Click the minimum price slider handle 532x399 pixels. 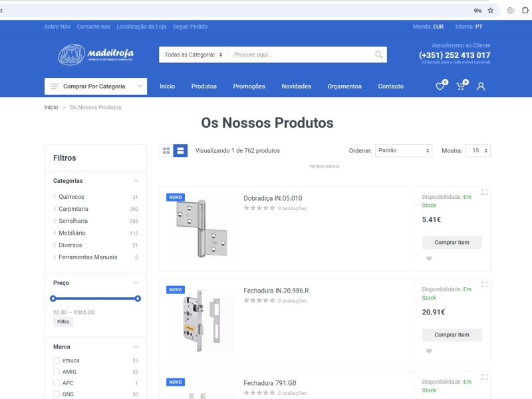click(53, 299)
